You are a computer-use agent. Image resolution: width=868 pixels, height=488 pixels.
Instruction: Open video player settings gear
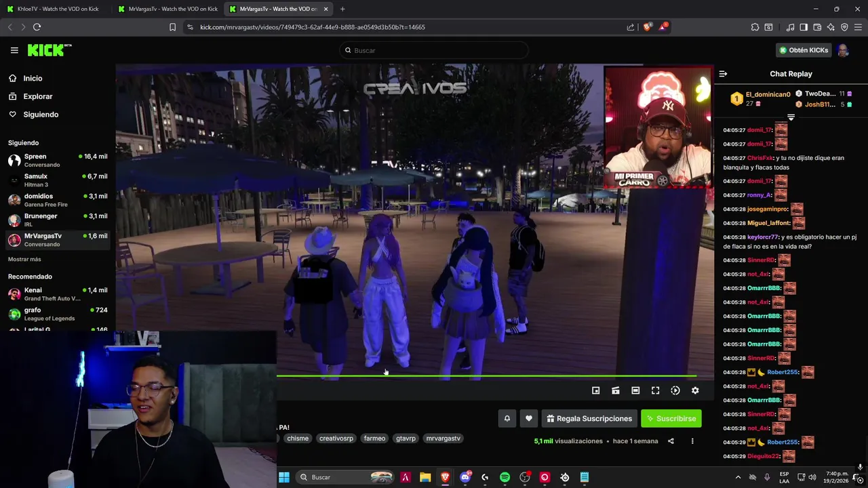[x=695, y=390]
